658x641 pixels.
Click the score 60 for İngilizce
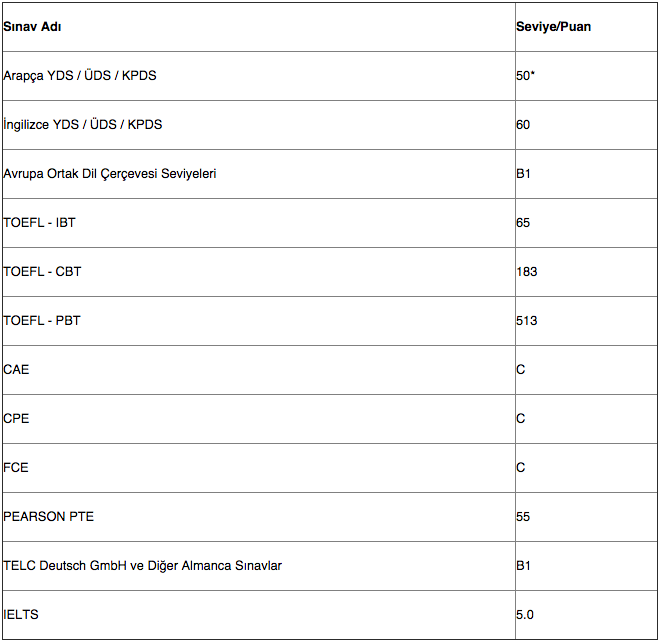[x=523, y=125]
